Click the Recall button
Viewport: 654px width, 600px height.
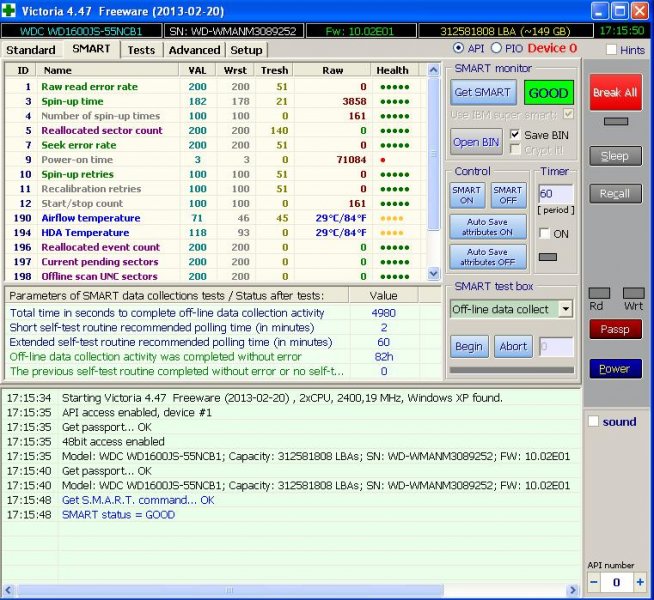(615, 194)
